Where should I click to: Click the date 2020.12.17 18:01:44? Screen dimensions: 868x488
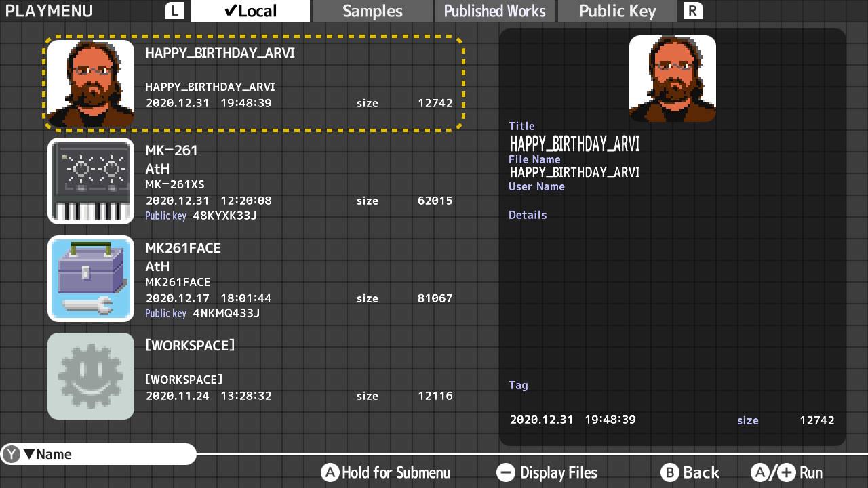point(209,298)
